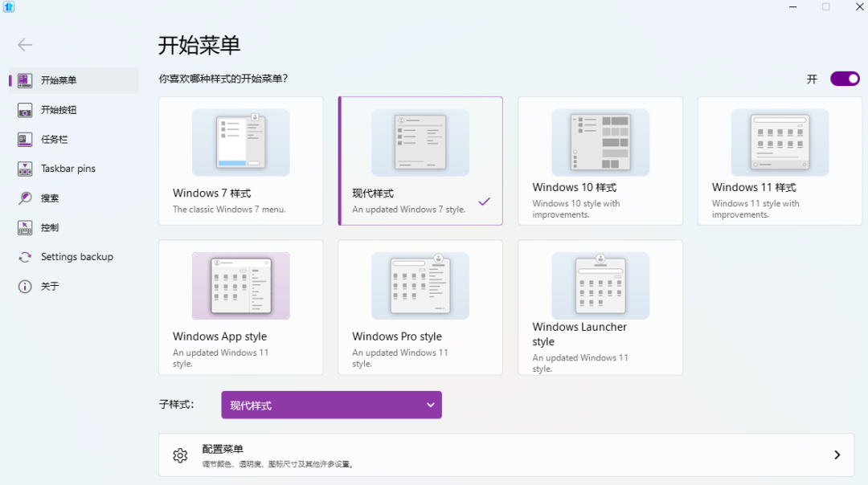The height and width of the screenshot is (485, 868).
Task: Click 'An updated Windows 7 style.' description
Action: click(408, 210)
